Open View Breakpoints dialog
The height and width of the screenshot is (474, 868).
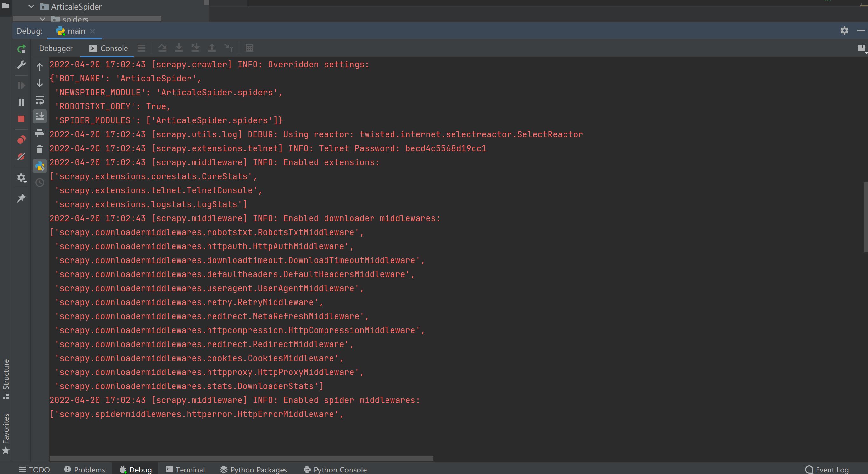[21, 140]
